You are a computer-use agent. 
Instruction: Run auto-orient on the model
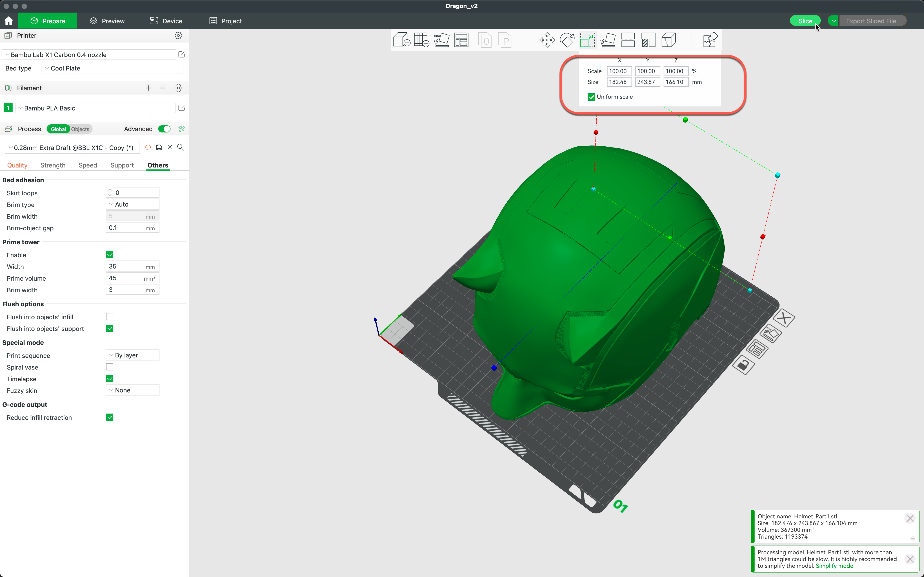coord(442,40)
